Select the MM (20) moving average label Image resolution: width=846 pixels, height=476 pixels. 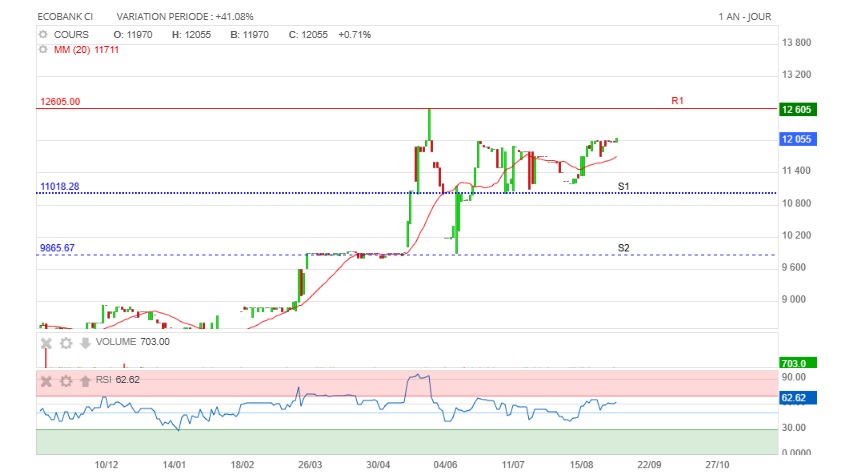point(86,49)
